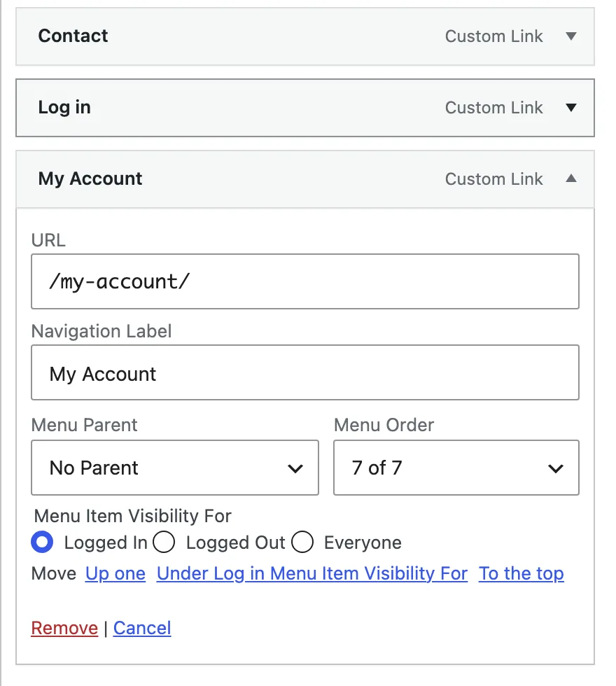616x686 pixels.
Task: Open the Menu Order dropdown
Action: pos(456,468)
